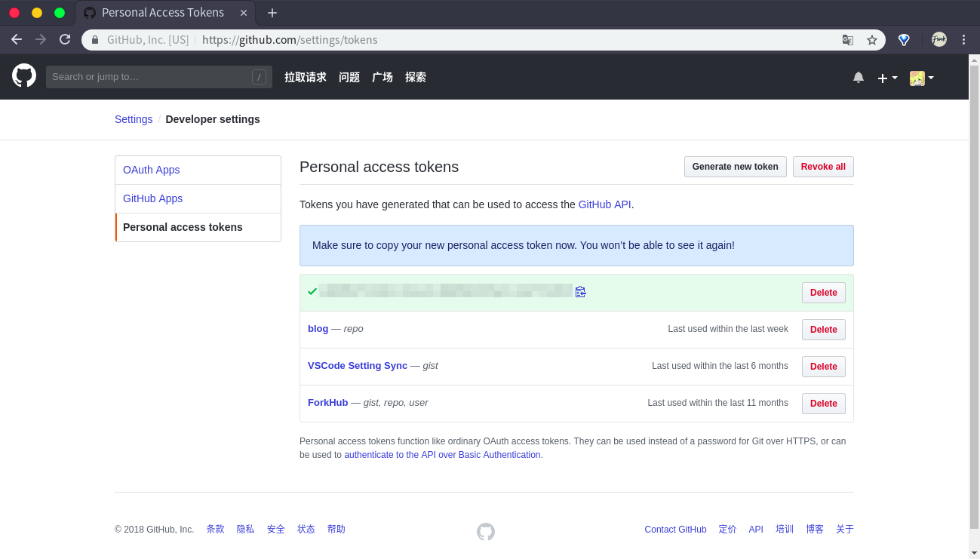
Task: Open the blog token
Action: coord(318,329)
